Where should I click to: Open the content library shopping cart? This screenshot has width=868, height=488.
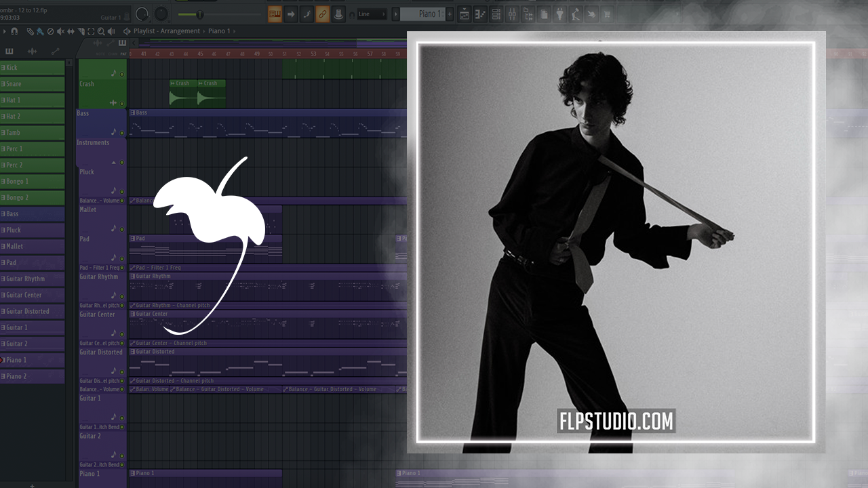606,14
